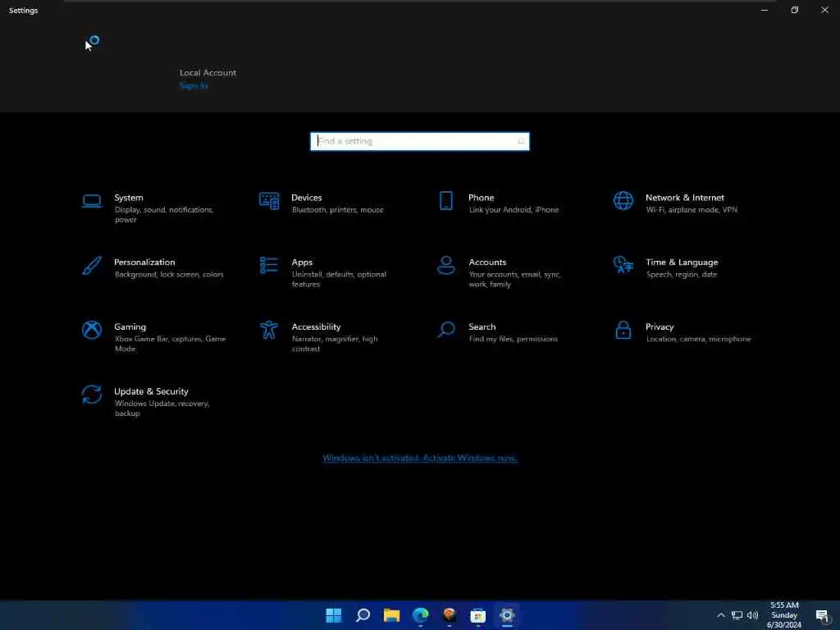Viewport: 840px width, 630px height.
Task: Open the Phone settings icon
Action: (445, 201)
